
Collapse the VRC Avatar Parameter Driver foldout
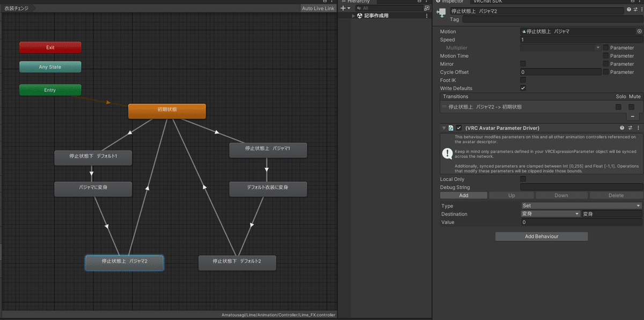tap(444, 128)
